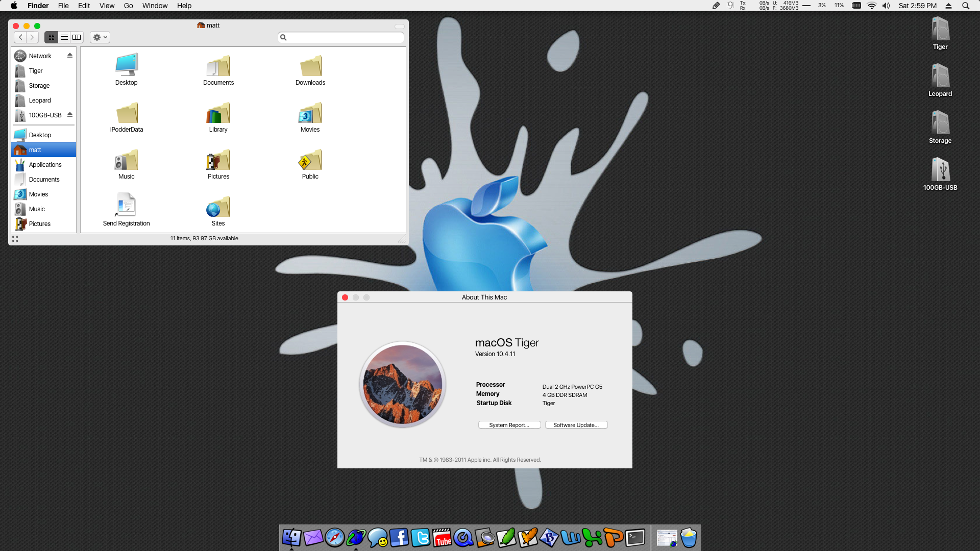Screen dimensions: 980x551
Task: Switch Finder to column view
Action: 77,37
